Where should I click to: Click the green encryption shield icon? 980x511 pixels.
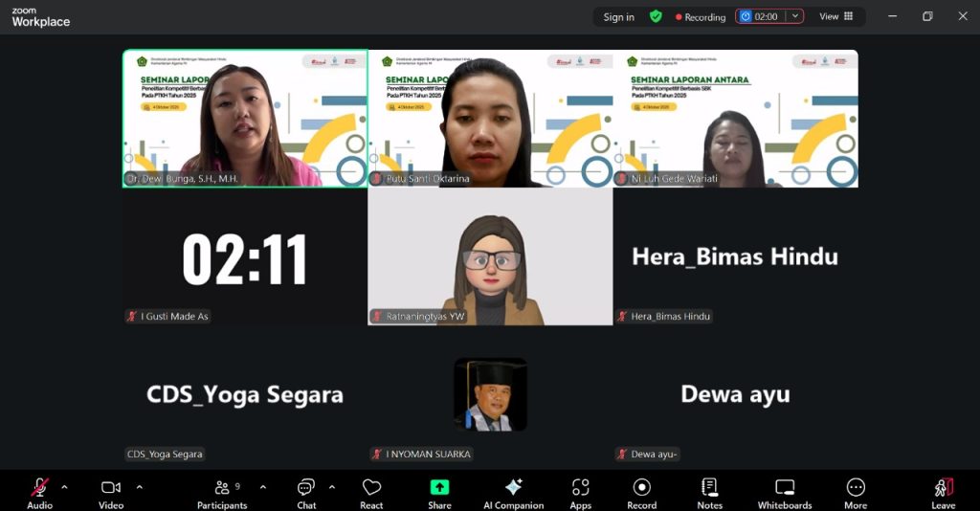pyautogui.click(x=656, y=16)
